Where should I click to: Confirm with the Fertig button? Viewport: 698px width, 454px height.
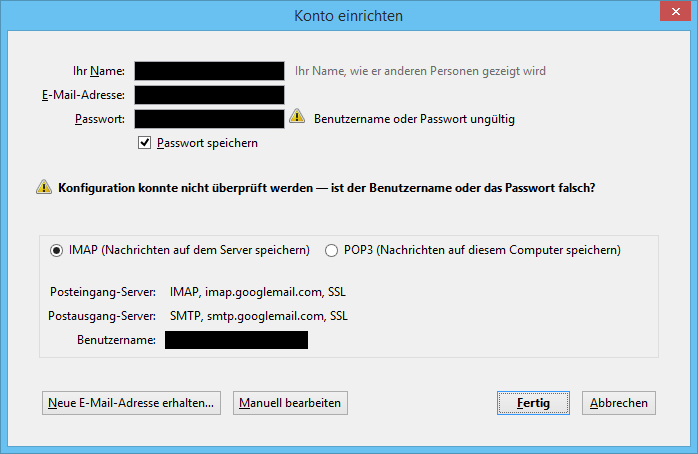tap(533, 403)
